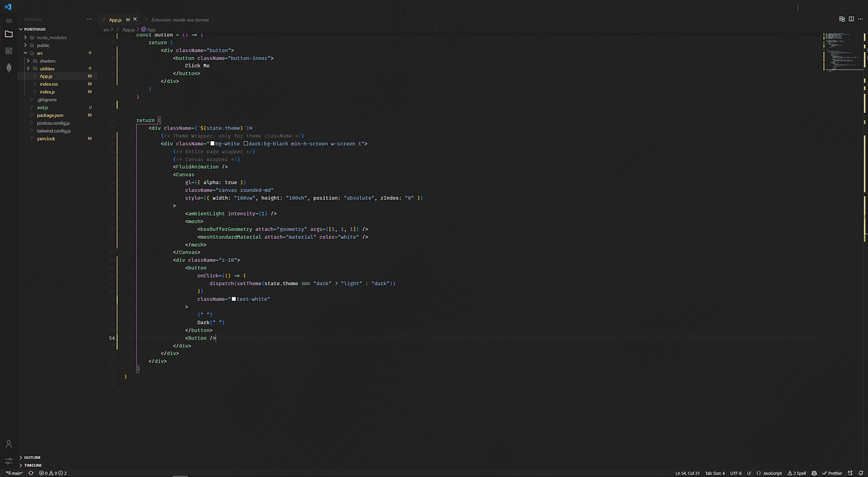Image resolution: width=868 pixels, height=477 pixels.
Task: Expand the OUTLINE section
Action: coord(33,457)
